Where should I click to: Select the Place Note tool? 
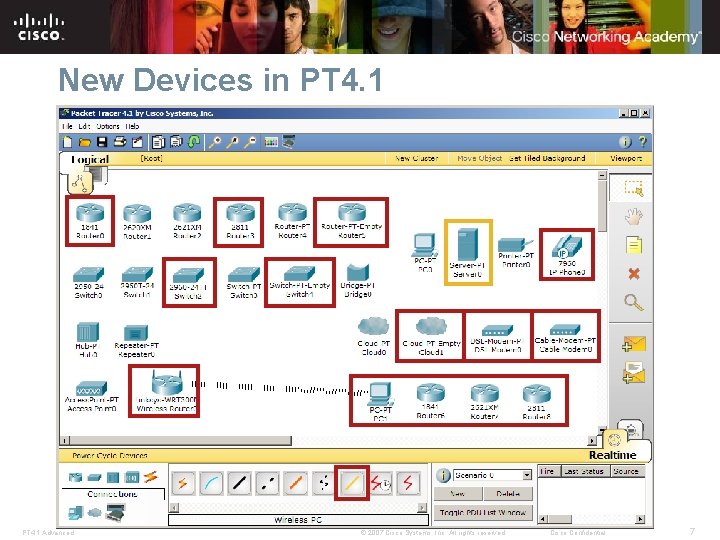[x=634, y=245]
